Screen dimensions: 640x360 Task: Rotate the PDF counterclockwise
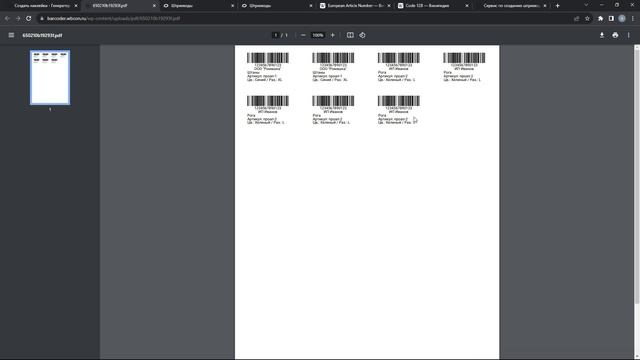[362, 36]
